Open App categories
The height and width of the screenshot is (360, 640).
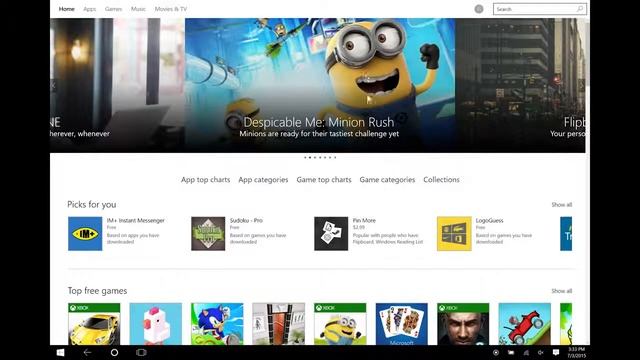tap(263, 180)
